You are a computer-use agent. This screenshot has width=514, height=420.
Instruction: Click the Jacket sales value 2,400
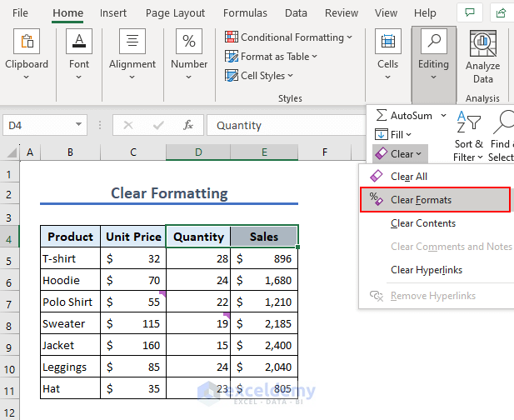pos(264,345)
